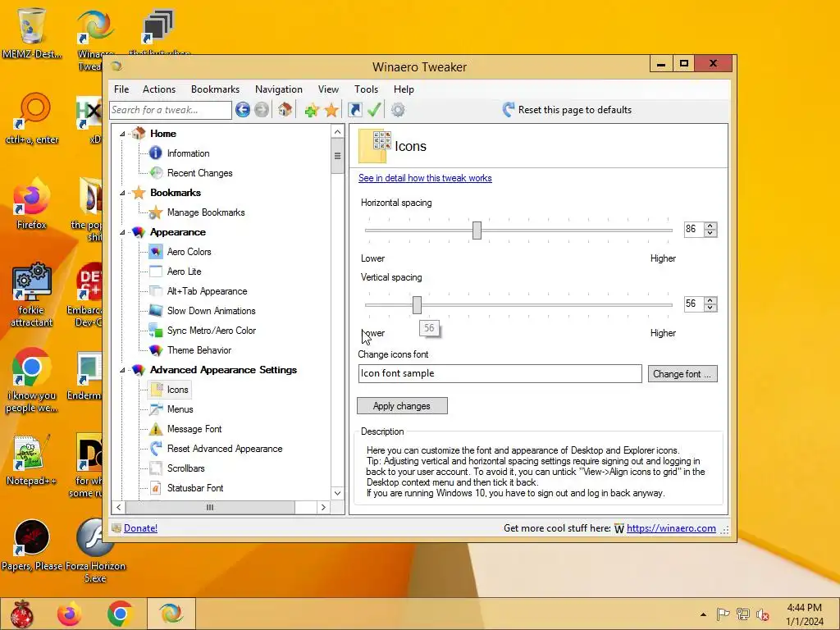
Task: Click the Message Font warning icon
Action: click(x=156, y=429)
